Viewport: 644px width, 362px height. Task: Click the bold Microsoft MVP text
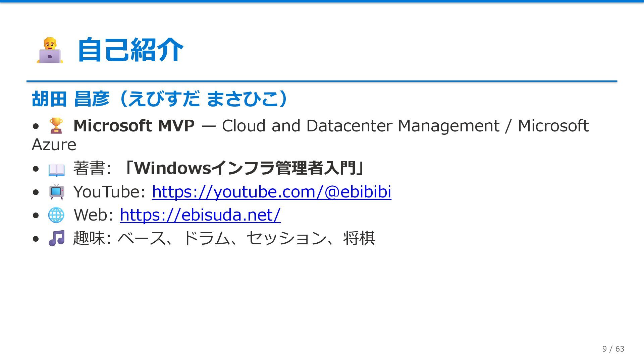(x=134, y=126)
